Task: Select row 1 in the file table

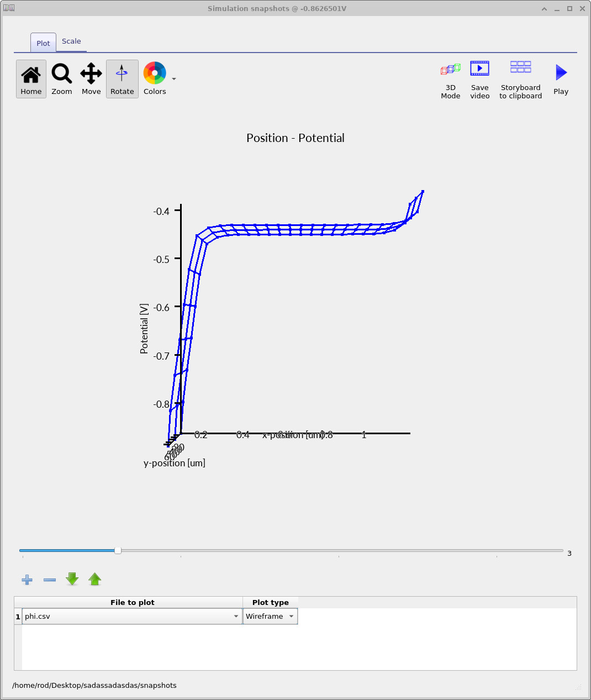Action: pyautogui.click(x=18, y=616)
